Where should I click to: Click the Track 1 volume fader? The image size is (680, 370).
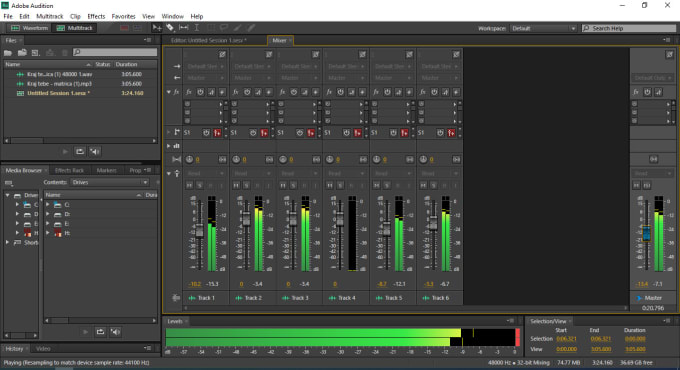(199, 230)
